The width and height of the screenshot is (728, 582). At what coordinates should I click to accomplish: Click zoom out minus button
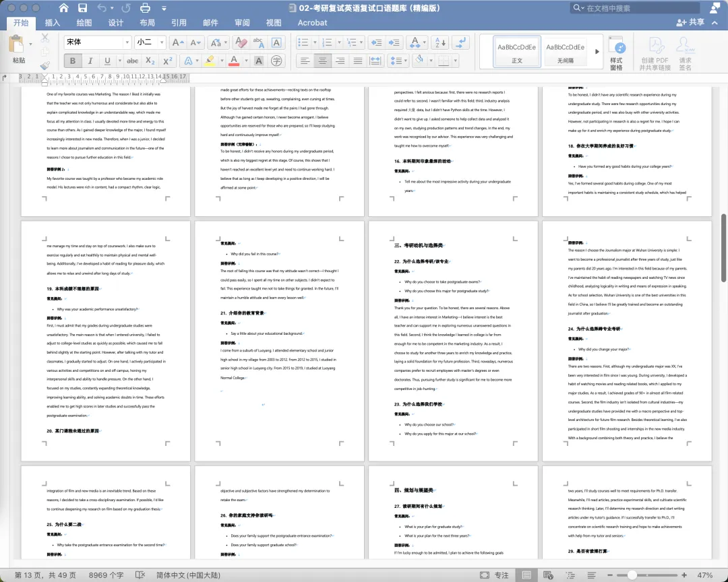[x=609, y=575]
